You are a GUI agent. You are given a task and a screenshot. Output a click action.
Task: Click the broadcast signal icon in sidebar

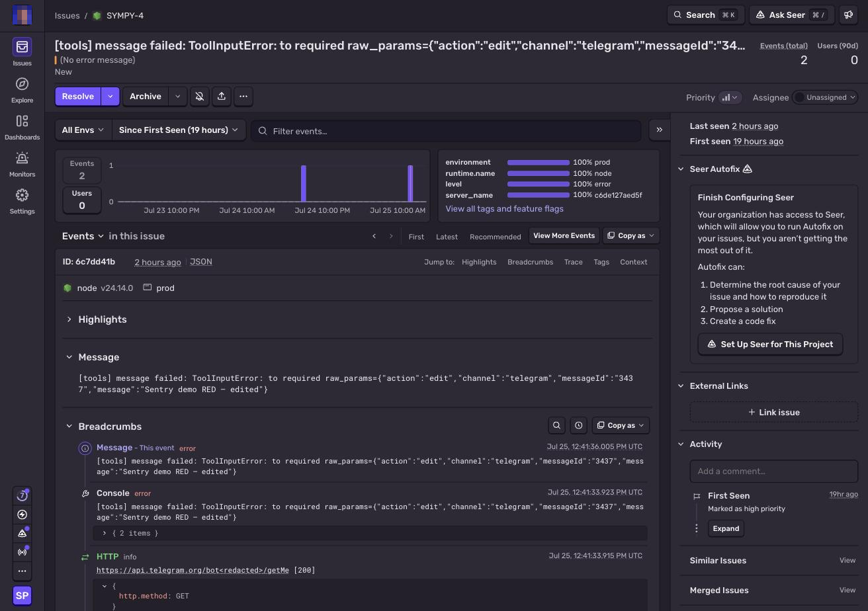(x=22, y=552)
